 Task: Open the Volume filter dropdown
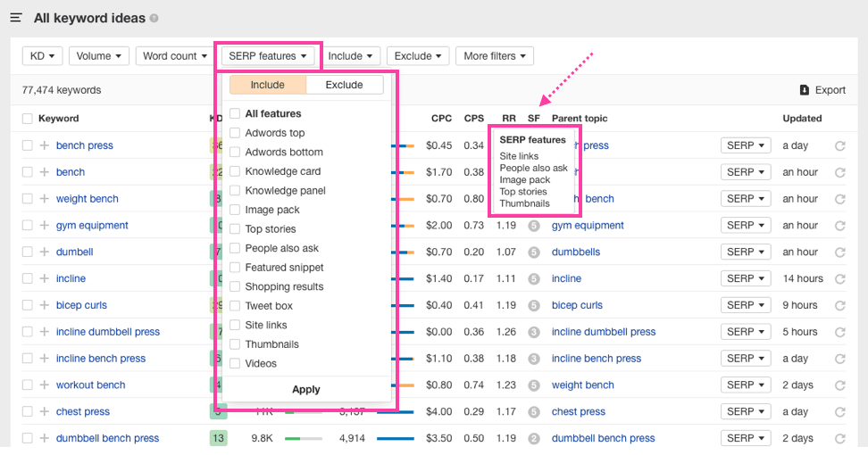coord(98,56)
